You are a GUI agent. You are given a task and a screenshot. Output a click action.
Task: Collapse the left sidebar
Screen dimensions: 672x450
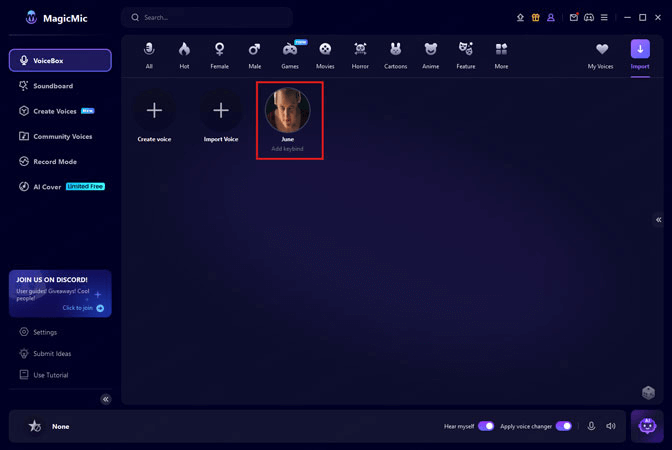(106, 399)
